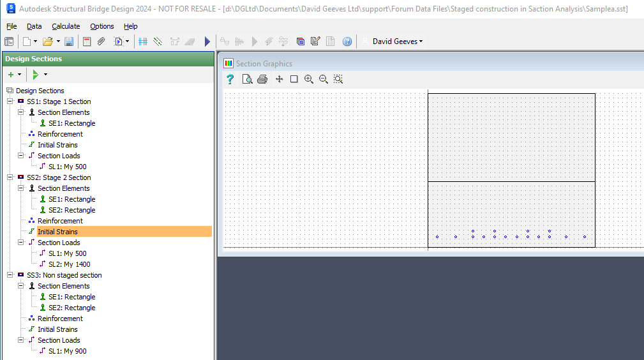The width and height of the screenshot is (644, 360).
Task: Open the Options menu
Action: (102, 26)
